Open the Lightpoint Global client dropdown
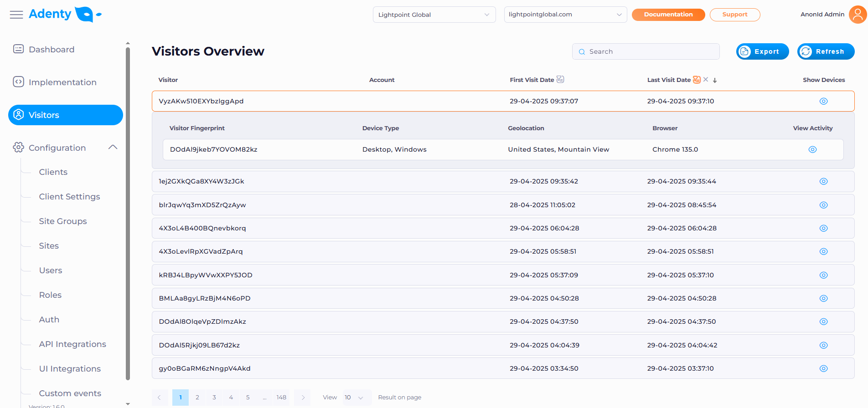 coord(434,15)
